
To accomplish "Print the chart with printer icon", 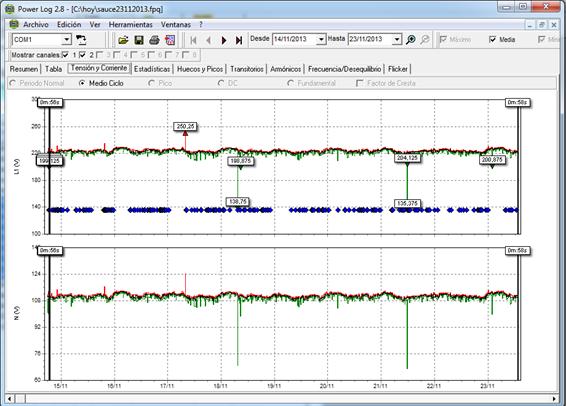I will pyautogui.click(x=154, y=40).
